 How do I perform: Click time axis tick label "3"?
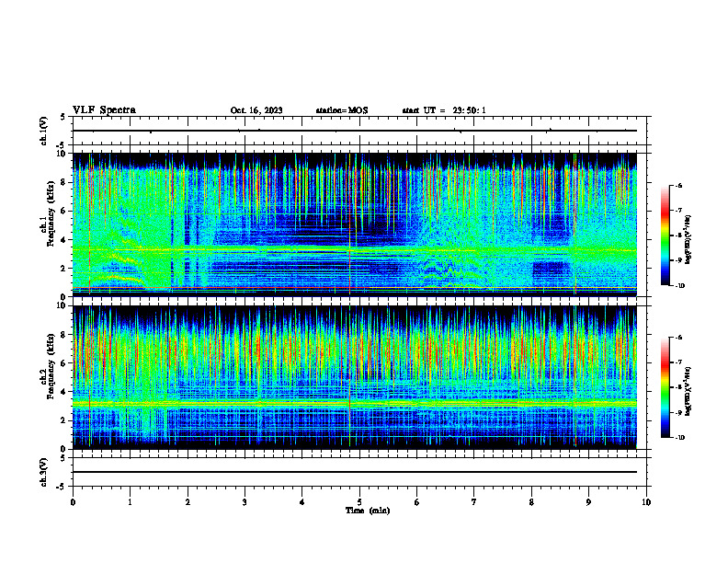[245, 502]
